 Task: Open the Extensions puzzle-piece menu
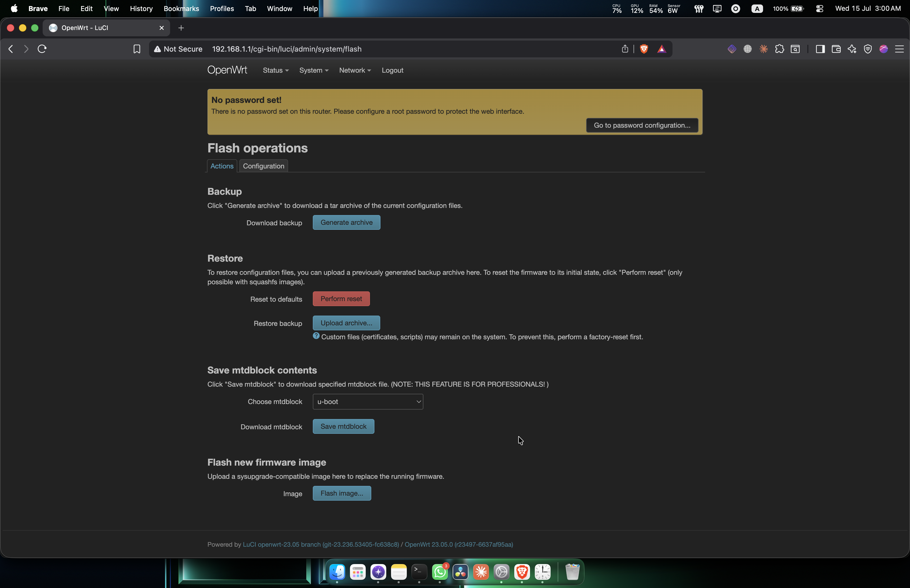[779, 49]
